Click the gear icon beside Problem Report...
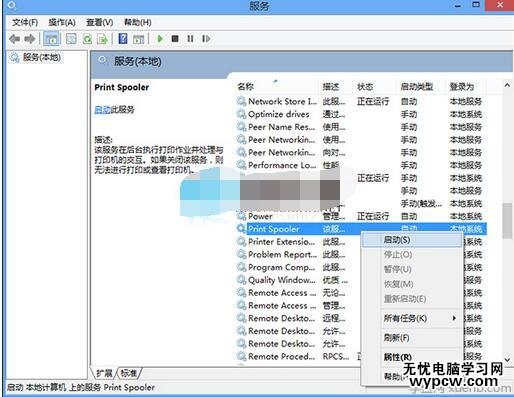The height and width of the screenshot is (397, 514). [x=241, y=254]
